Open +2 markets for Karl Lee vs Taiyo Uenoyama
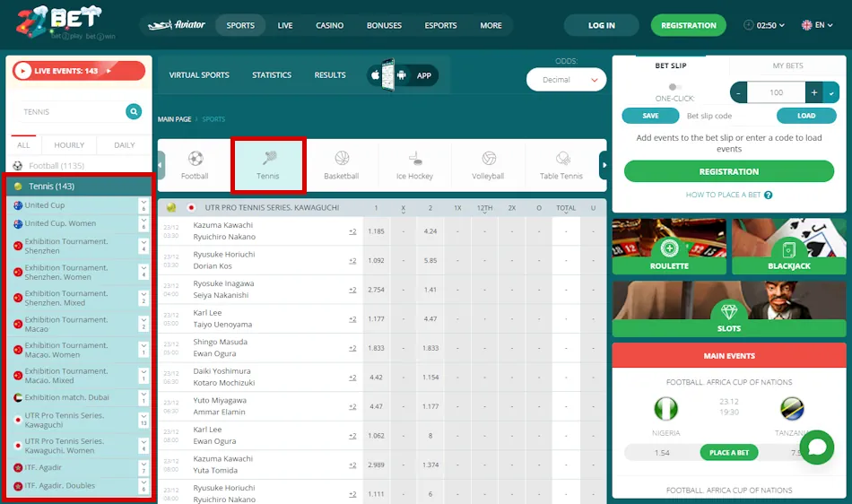The height and width of the screenshot is (504, 852). pyautogui.click(x=352, y=318)
